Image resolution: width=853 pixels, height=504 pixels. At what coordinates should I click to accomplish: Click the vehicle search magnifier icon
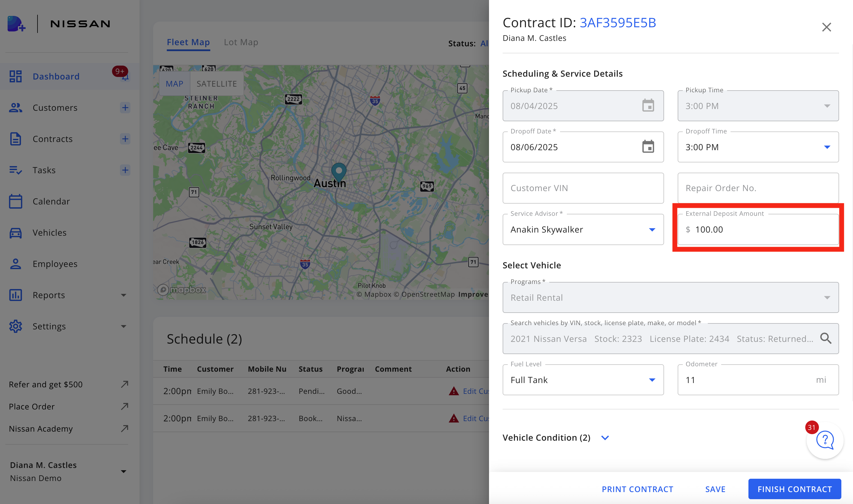(x=825, y=338)
